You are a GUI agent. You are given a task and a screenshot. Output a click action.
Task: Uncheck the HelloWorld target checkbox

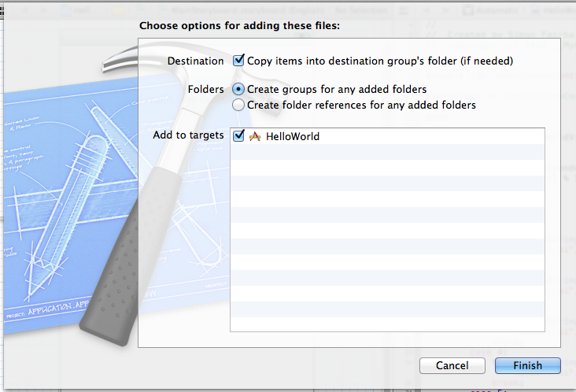click(239, 136)
